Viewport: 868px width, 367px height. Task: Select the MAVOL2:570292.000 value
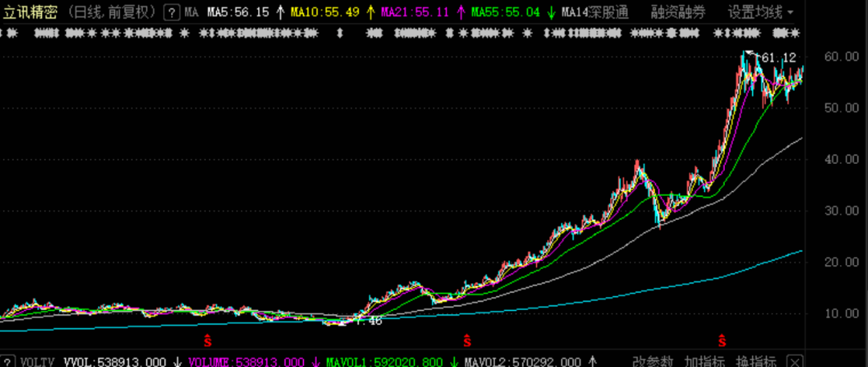pos(522,362)
